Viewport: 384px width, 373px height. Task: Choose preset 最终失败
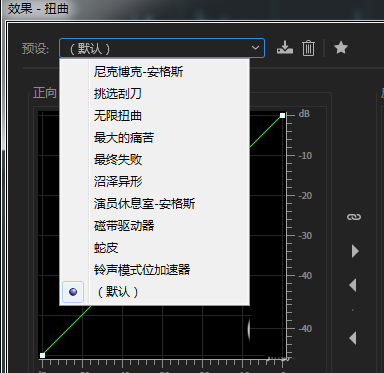click(154, 159)
